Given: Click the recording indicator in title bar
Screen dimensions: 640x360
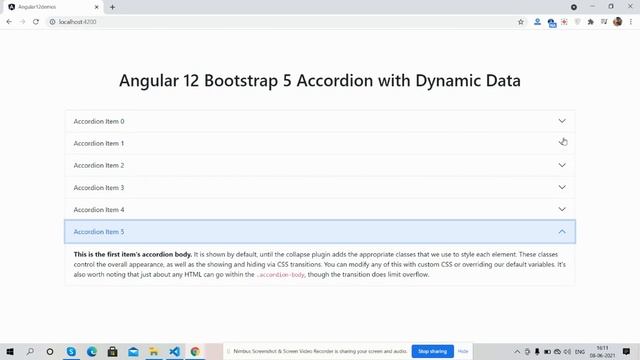Looking at the screenshot, I should pyautogui.click(x=574, y=7).
